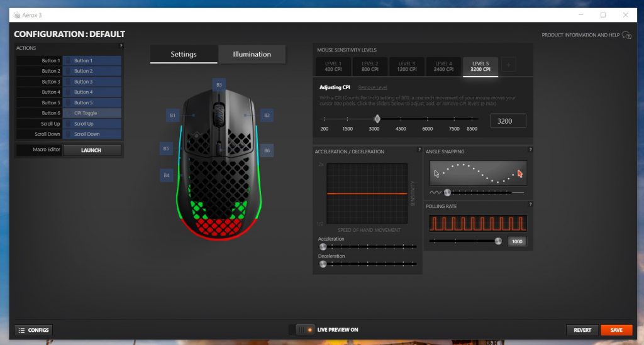This screenshot has width=644, height=345.
Task: Select the B4 side button marker
Action: (166, 175)
